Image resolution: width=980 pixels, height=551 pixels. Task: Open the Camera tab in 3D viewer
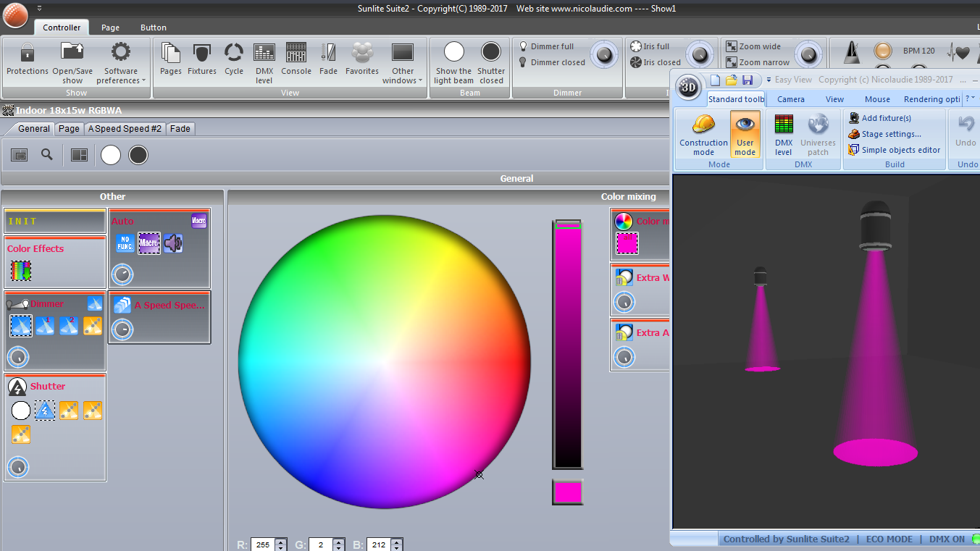click(x=791, y=99)
